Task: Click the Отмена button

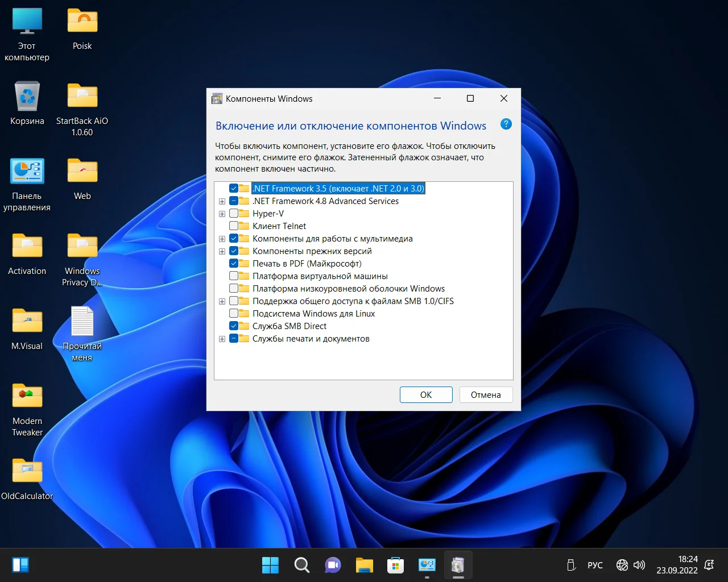Action: pos(486,395)
